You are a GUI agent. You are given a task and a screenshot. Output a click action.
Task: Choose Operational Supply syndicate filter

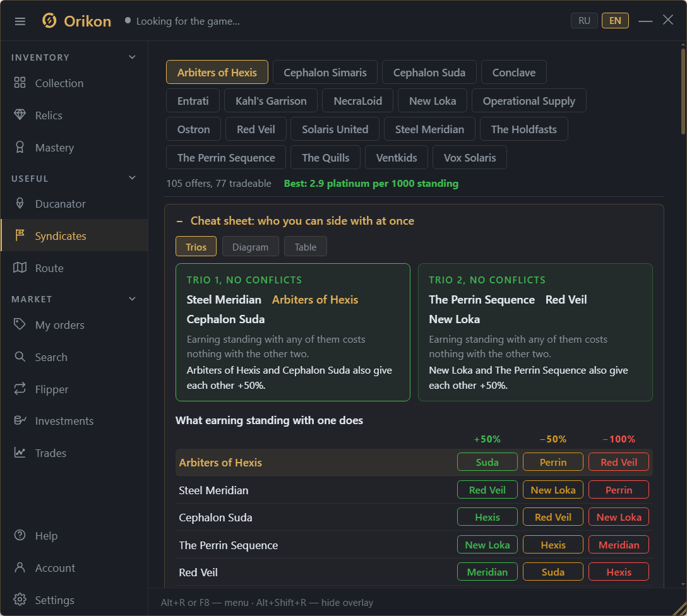pyautogui.click(x=529, y=101)
